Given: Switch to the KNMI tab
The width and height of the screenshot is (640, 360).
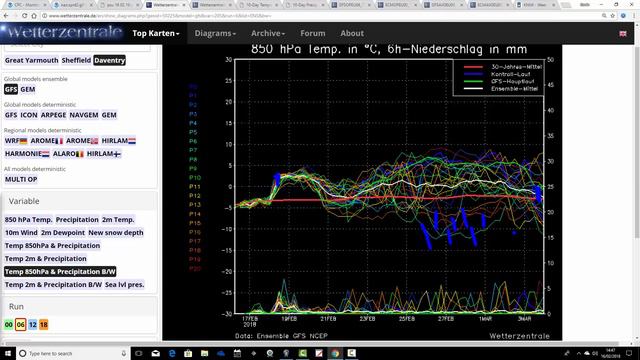Looking at the screenshot, I should tap(537, 5).
